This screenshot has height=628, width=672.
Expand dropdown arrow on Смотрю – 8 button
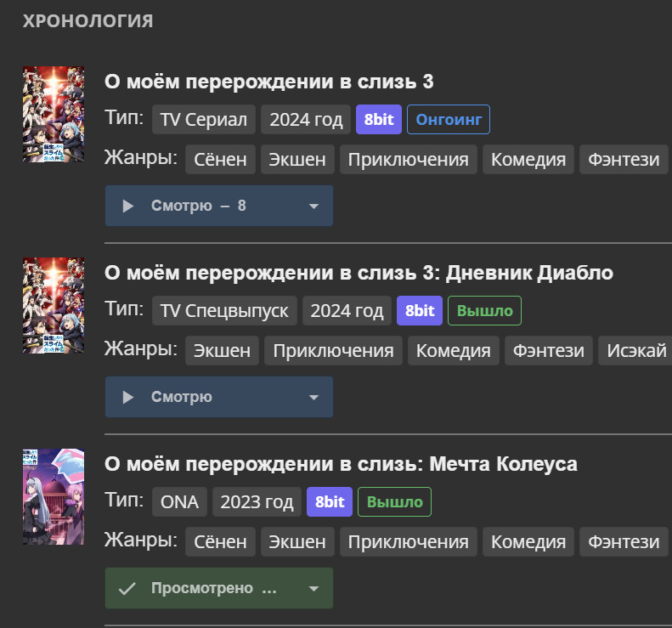click(x=313, y=206)
